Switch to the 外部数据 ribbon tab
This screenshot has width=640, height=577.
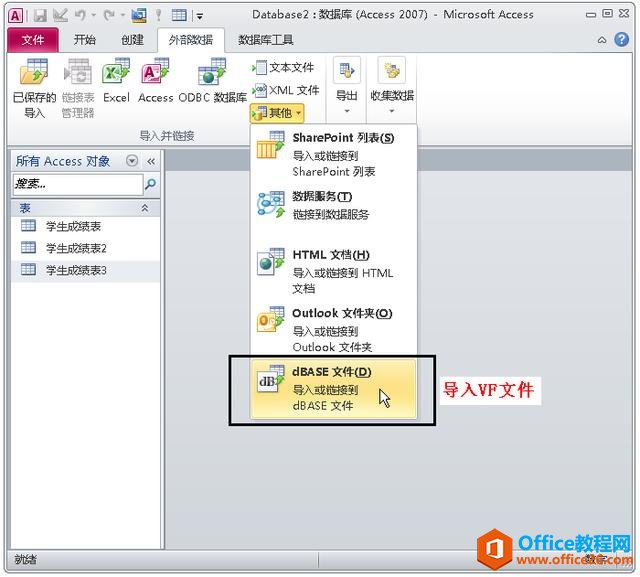pyautogui.click(x=191, y=40)
